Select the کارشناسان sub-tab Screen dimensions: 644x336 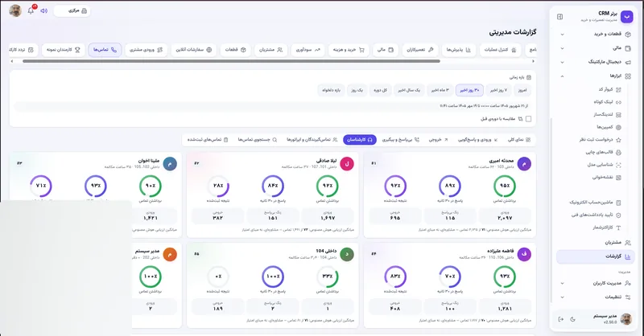click(360, 140)
